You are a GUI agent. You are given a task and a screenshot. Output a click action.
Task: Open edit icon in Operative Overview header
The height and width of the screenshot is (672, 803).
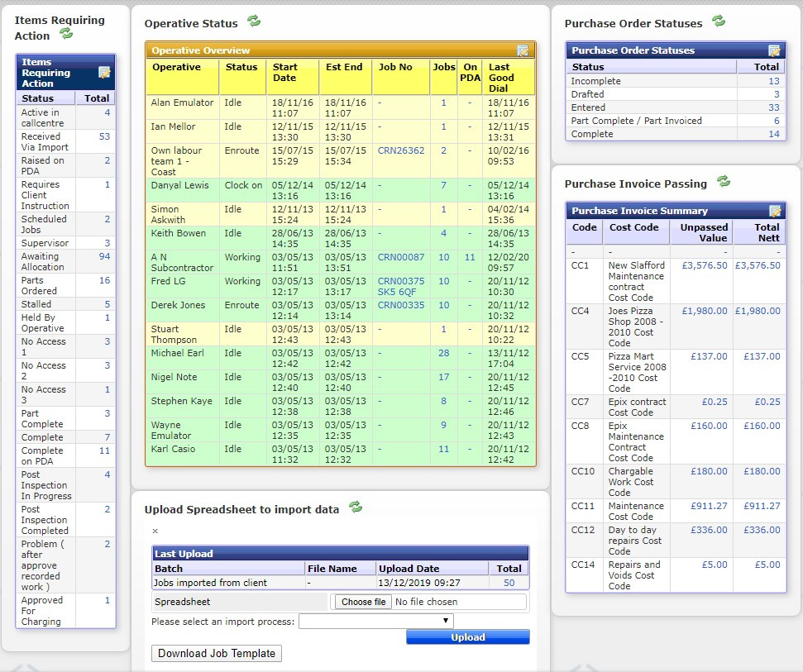[523, 50]
